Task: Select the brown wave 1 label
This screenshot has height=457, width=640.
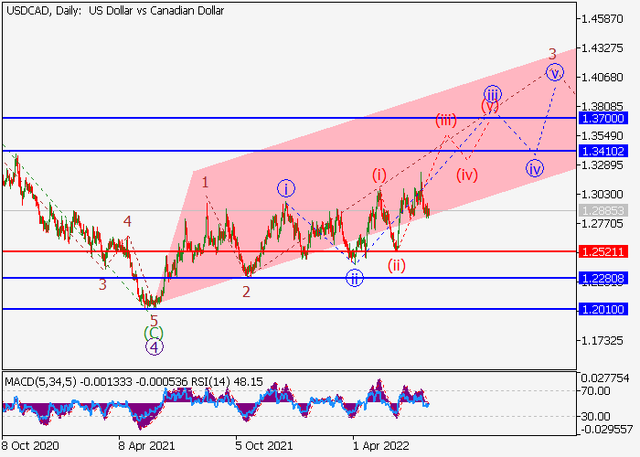Action: (205, 182)
